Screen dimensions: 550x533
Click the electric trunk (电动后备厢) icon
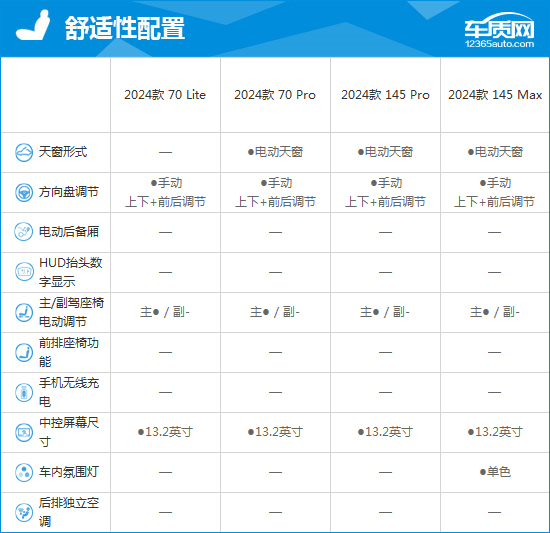[24, 232]
